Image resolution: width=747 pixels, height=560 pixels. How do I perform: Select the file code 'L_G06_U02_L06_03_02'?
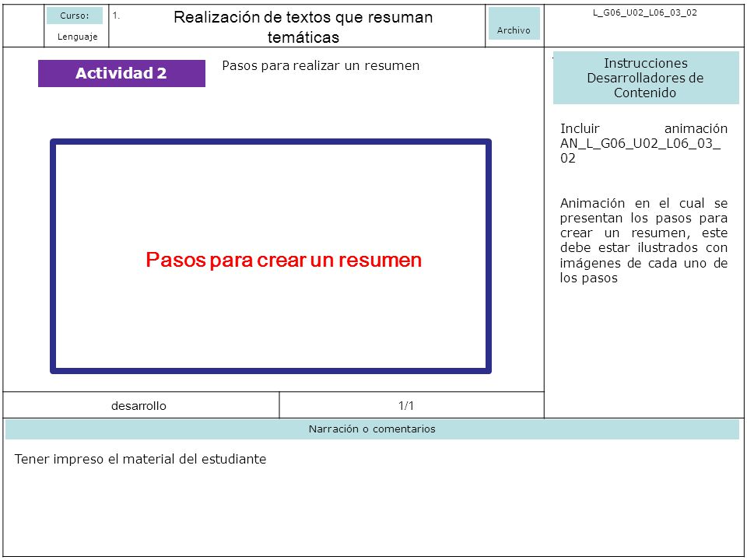[x=644, y=13]
